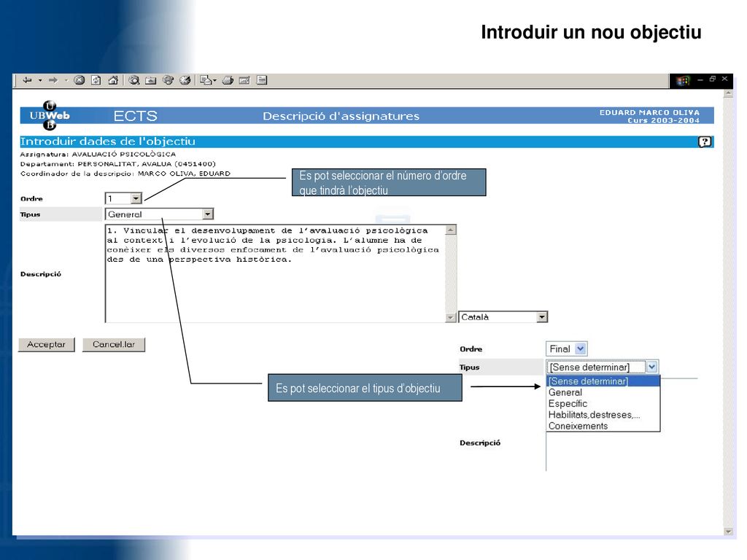Click the Edit page toolbar icon
The width and height of the screenshot is (747, 560).
244,80
